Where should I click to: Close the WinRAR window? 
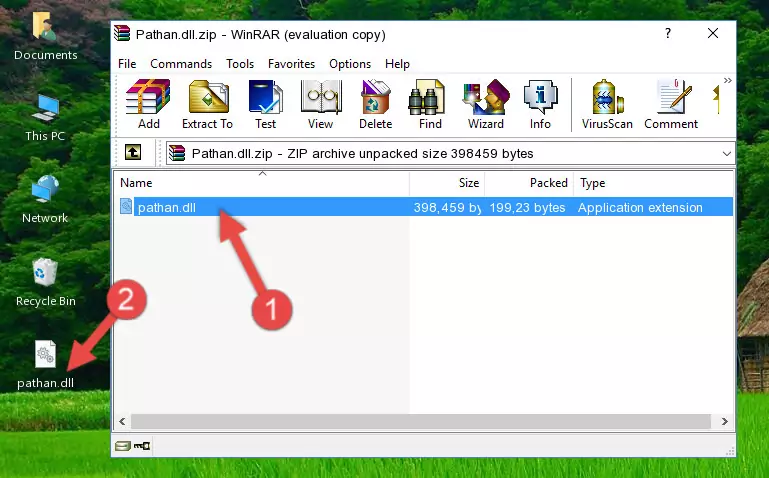pos(713,33)
